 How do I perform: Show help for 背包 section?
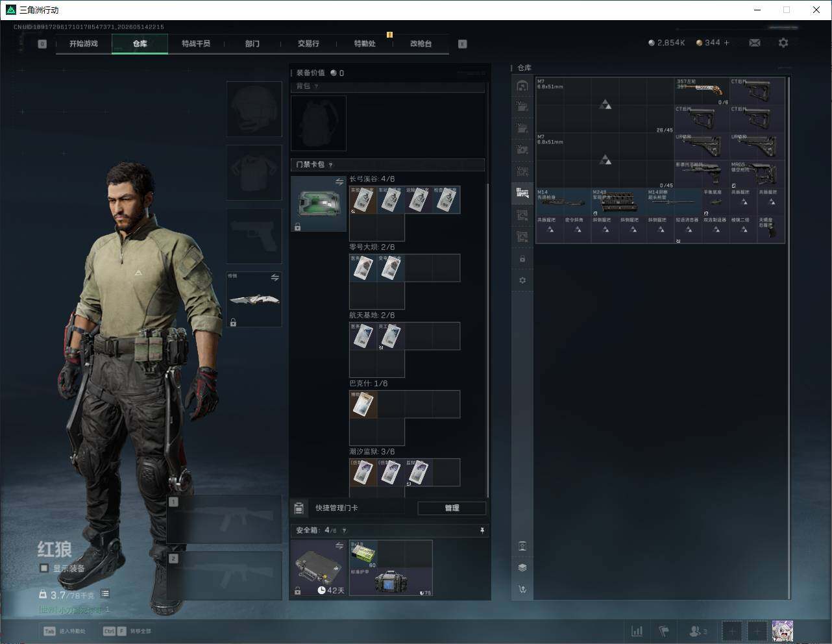click(x=317, y=86)
